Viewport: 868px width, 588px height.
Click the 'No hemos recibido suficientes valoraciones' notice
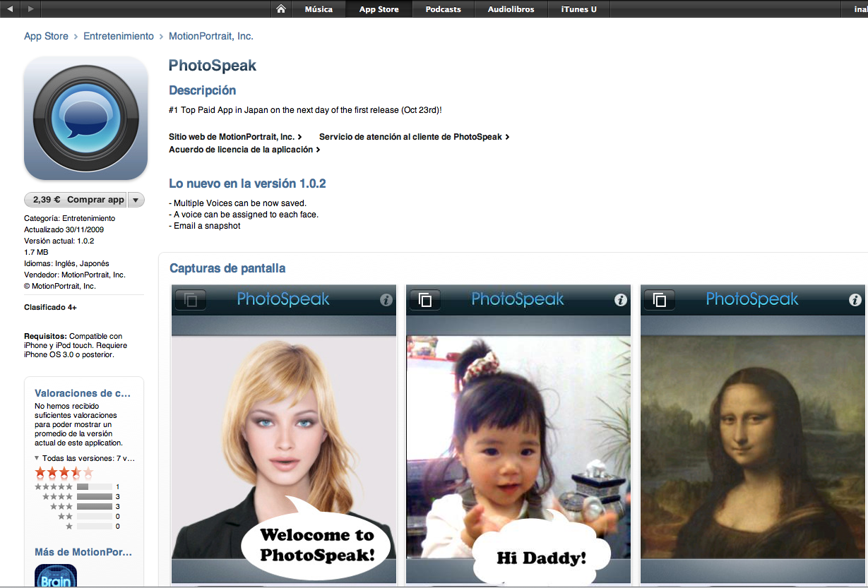tap(79, 424)
